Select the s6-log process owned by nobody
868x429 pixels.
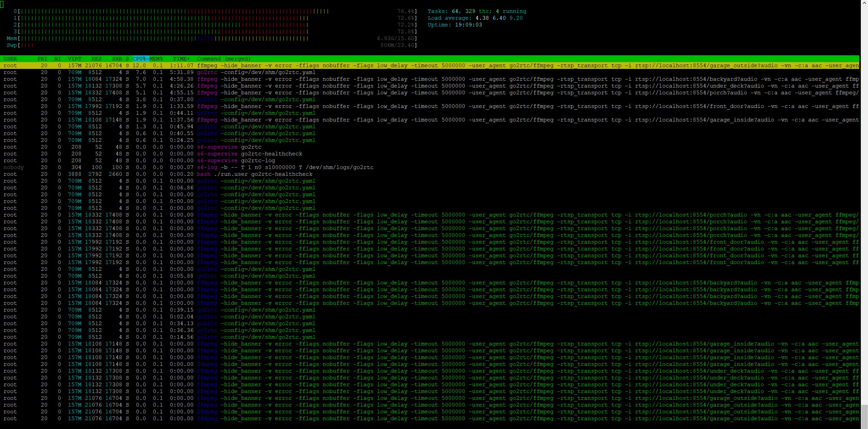click(238, 167)
